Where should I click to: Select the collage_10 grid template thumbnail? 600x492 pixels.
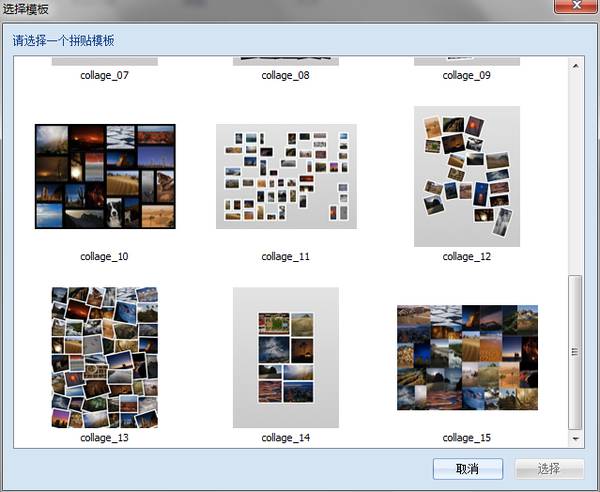point(105,176)
